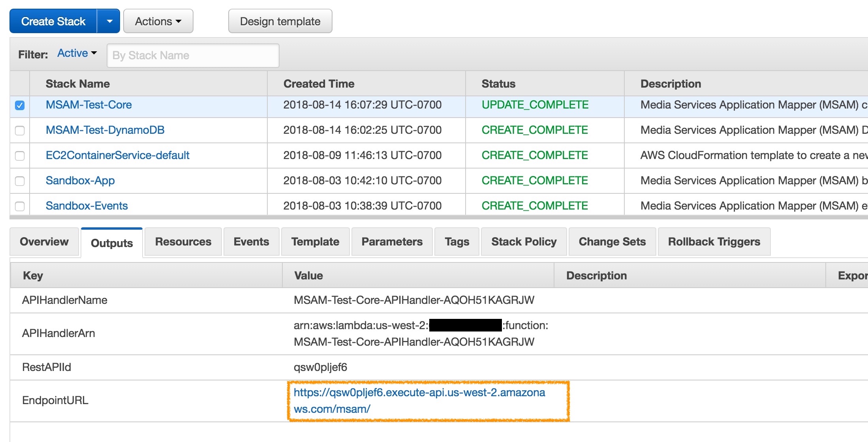The width and height of the screenshot is (868, 442).
Task: Click the created time 2018-08-03 10:42:10 UTC-0700
Action: click(x=362, y=181)
